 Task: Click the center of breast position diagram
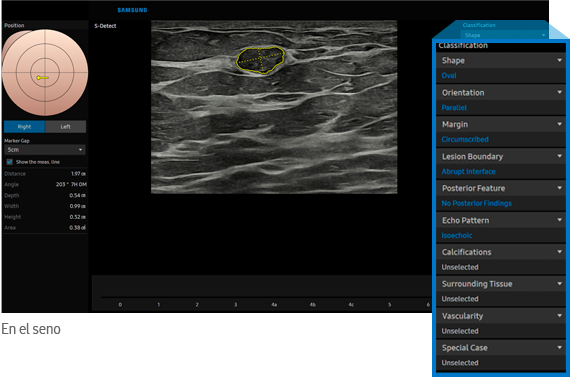45,72
